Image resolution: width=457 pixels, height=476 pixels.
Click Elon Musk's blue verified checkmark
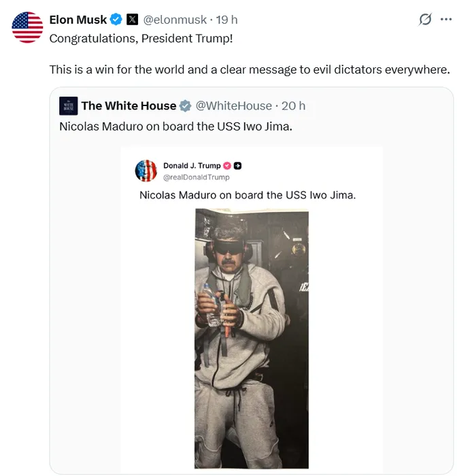[x=117, y=20]
